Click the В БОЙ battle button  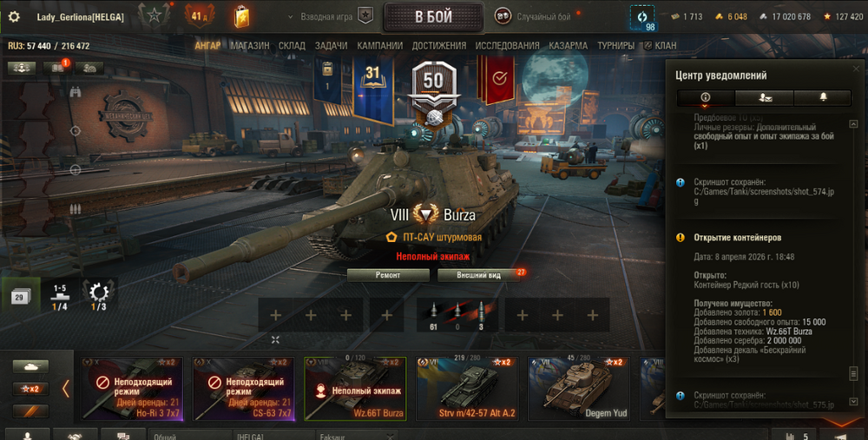[x=433, y=17]
